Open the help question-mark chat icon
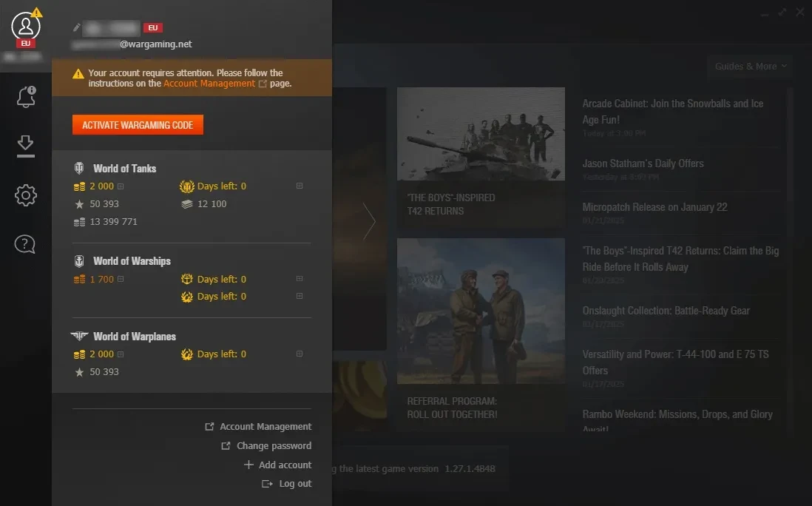The width and height of the screenshot is (812, 506). [26, 244]
